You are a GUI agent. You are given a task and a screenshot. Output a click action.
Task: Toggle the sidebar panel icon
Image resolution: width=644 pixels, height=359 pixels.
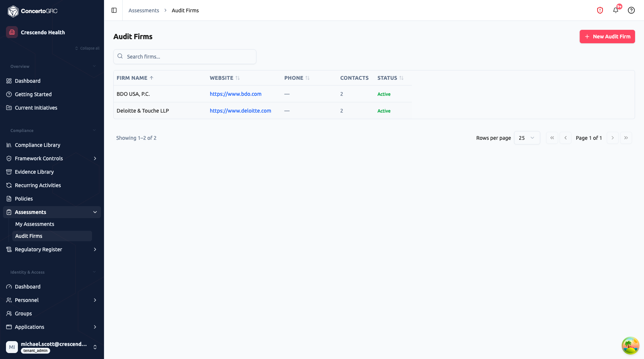point(114,10)
